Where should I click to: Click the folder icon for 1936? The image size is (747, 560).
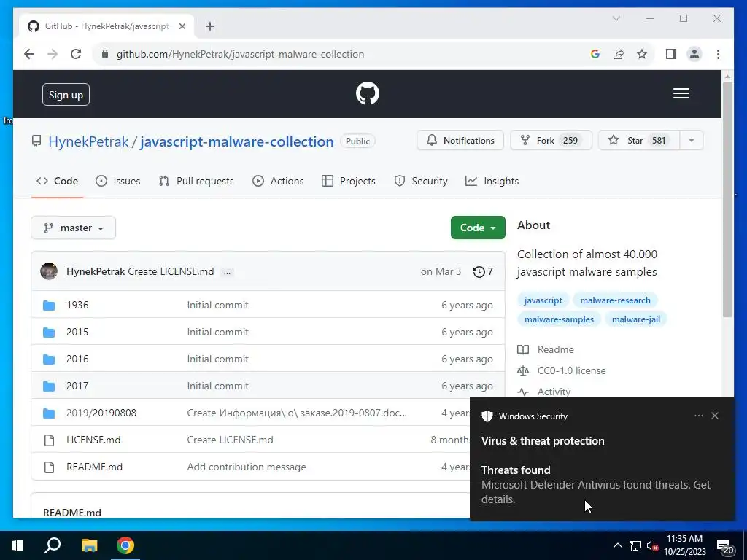pyautogui.click(x=49, y=306)
